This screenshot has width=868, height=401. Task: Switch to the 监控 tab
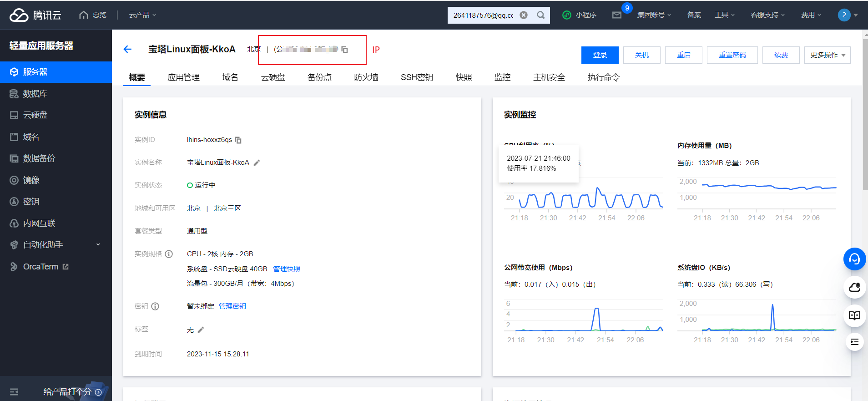tap(503, 77)
